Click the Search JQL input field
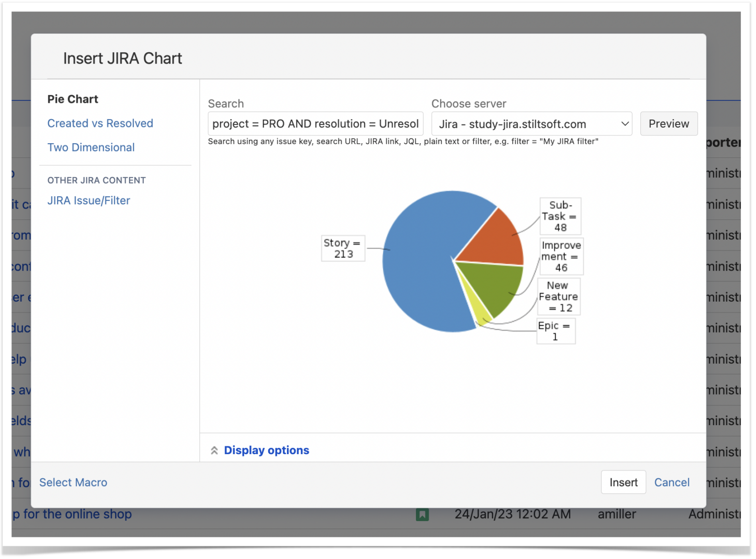 point(315,124)
